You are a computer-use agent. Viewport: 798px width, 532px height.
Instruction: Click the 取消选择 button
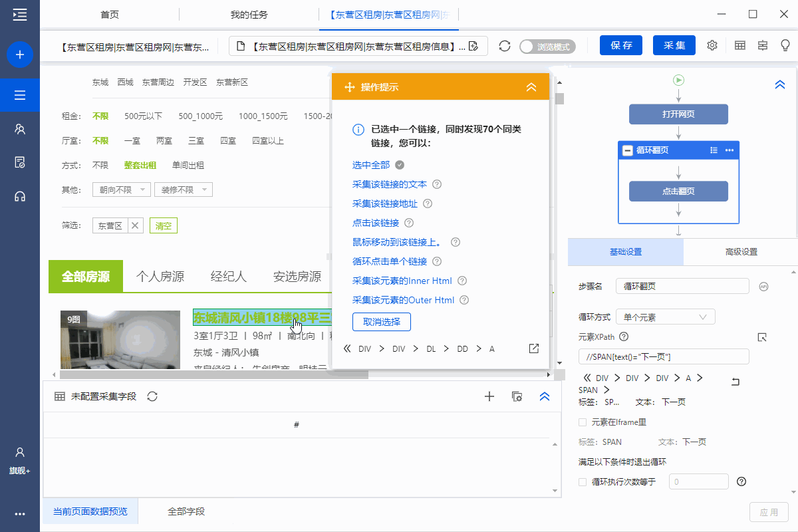tap(382, 322)
